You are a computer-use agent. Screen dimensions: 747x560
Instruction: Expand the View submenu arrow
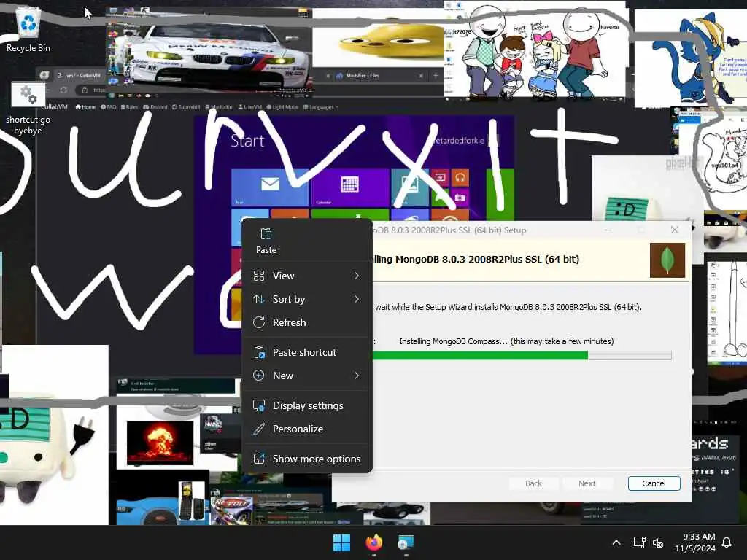357,276
